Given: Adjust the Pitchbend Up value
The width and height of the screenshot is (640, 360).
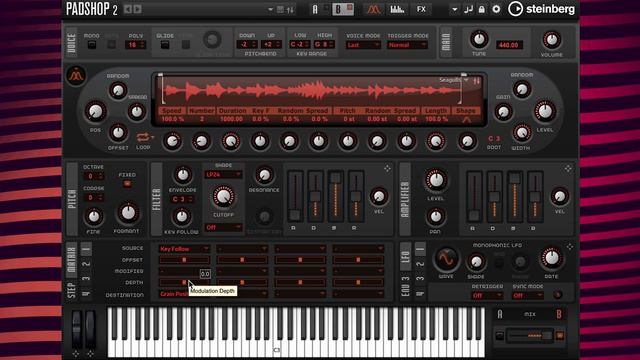Looking at the screenshot, I should 271,44.
